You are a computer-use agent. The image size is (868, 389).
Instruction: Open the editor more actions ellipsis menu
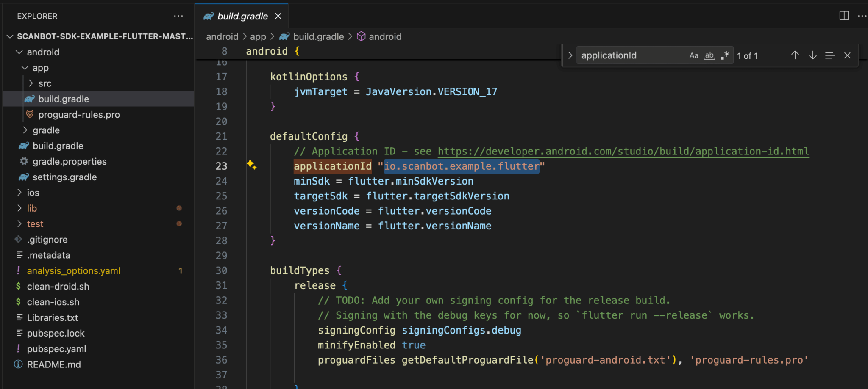862,16
